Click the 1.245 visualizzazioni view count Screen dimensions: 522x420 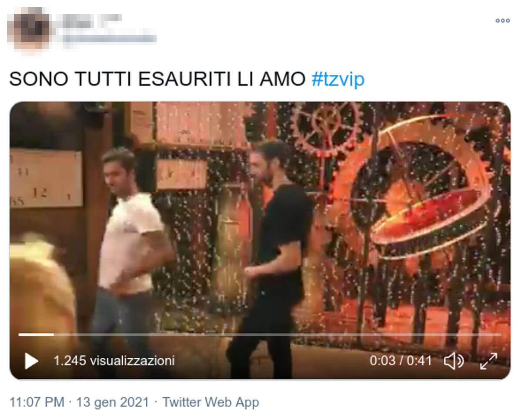pyautogui.click(x=114, y=360)
